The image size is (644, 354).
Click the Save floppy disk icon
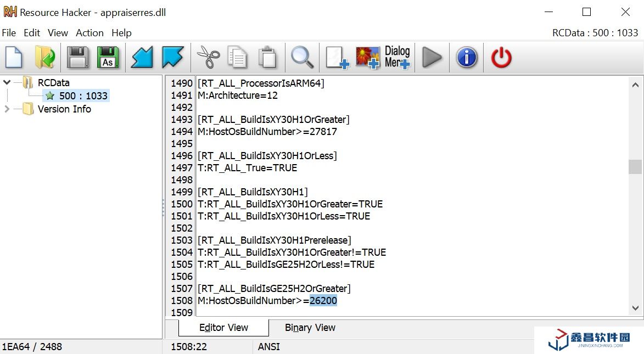click(78, 57)
